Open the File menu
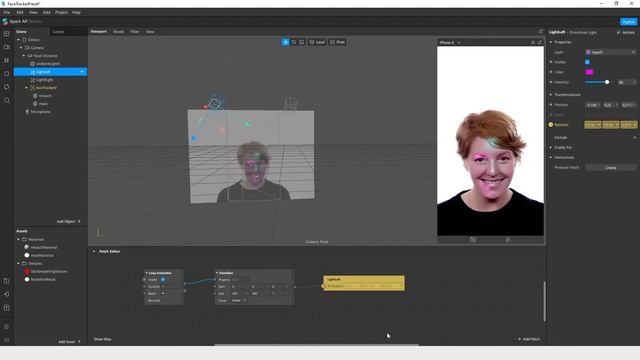The width and height of the screenshot is (640, 360). point(7,13)
